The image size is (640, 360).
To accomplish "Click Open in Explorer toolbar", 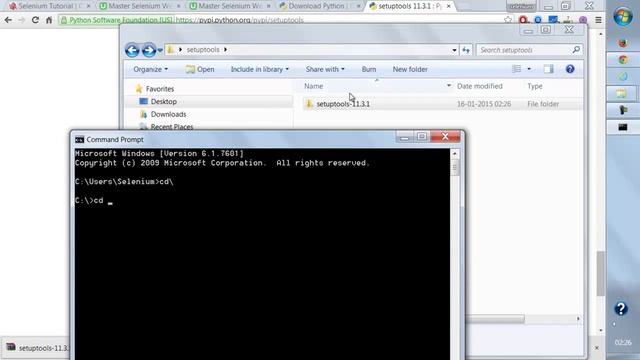I will (200, 69).
